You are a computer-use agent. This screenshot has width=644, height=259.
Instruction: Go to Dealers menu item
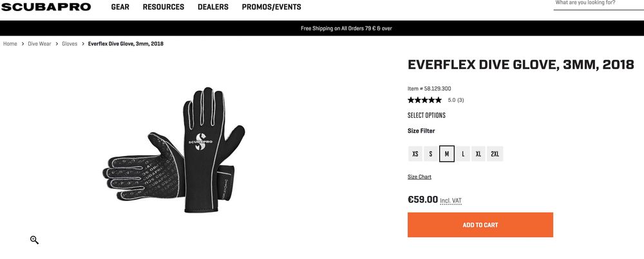[x=213, y=7]
